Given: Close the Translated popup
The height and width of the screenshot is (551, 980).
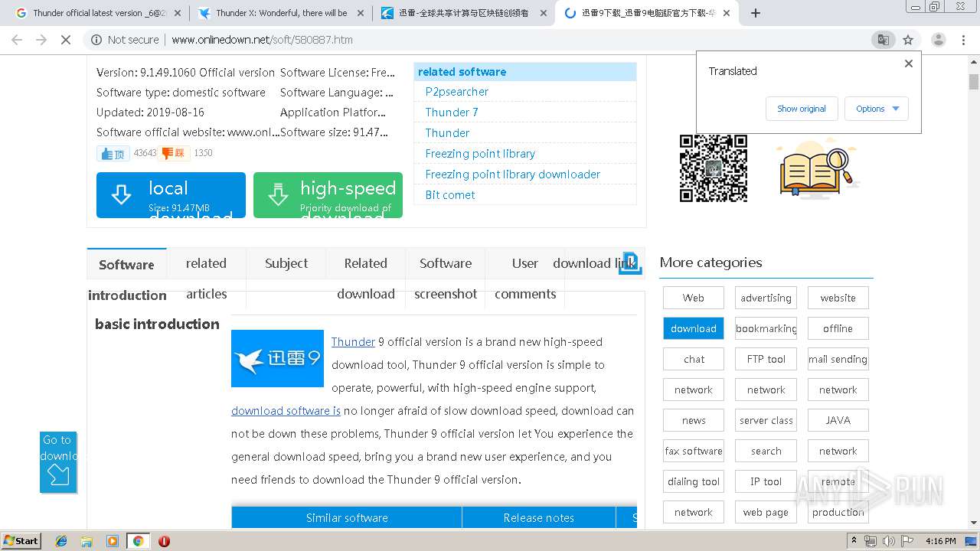Looking at the screenshot, I should (909, 64).
